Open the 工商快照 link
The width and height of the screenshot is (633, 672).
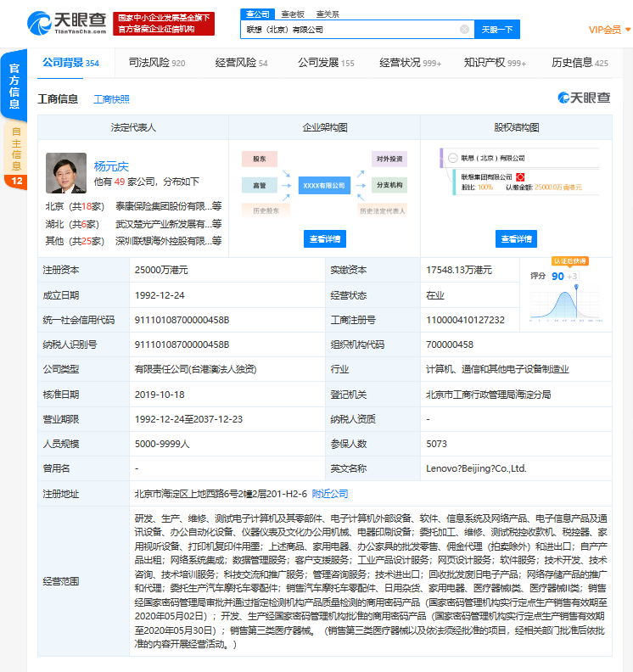pos(111,99)
